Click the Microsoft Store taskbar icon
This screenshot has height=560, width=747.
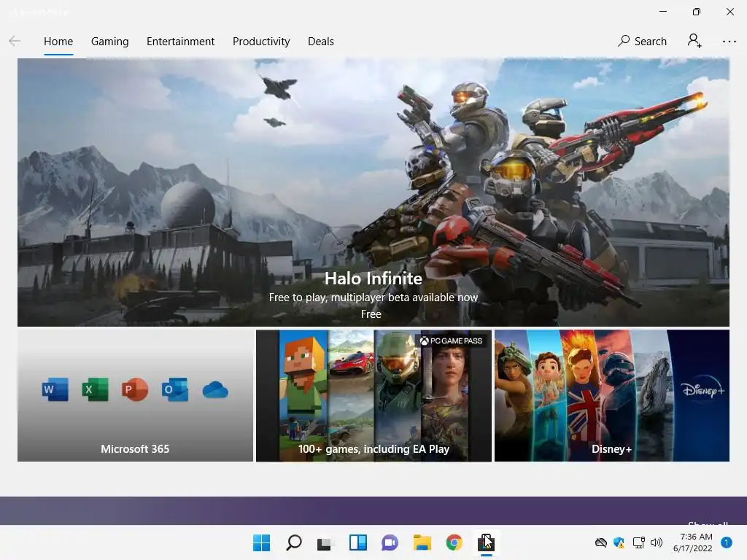click(x=487, y=542)
